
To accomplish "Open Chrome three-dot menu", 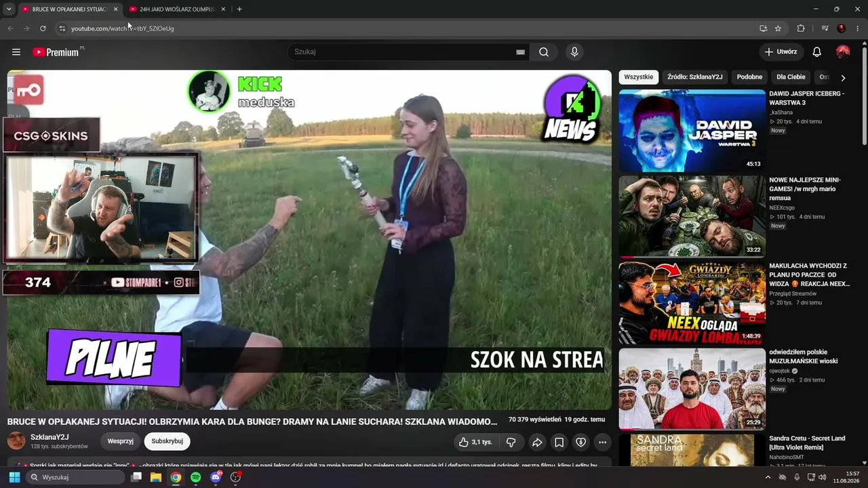I will [x=858, y=28].
